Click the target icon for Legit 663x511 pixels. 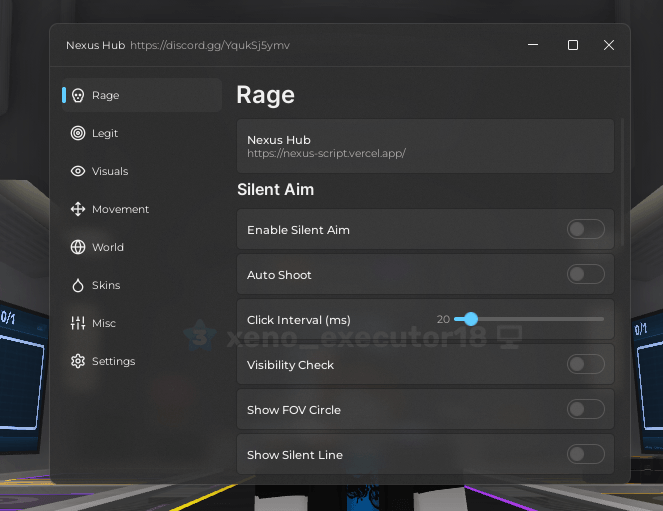[78, 133]
